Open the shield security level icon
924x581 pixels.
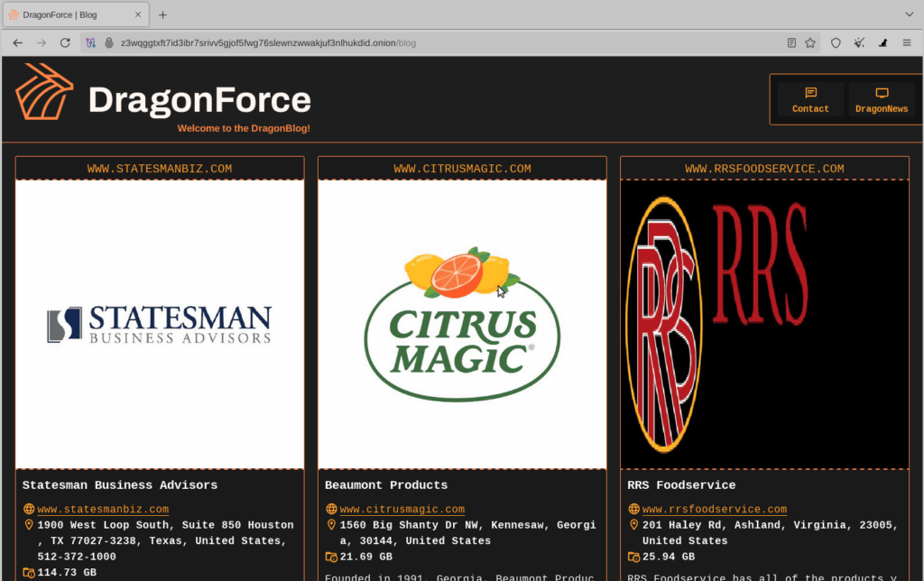(836, 43)
